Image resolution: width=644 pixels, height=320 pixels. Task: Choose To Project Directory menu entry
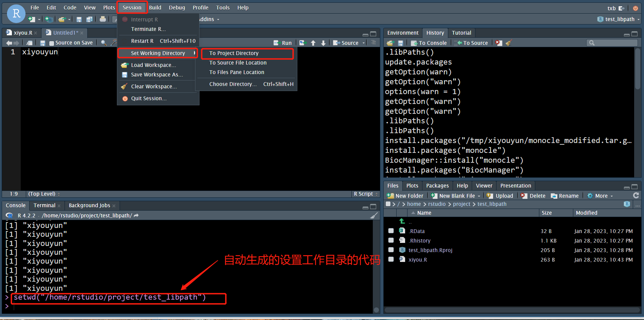(234, 53)
